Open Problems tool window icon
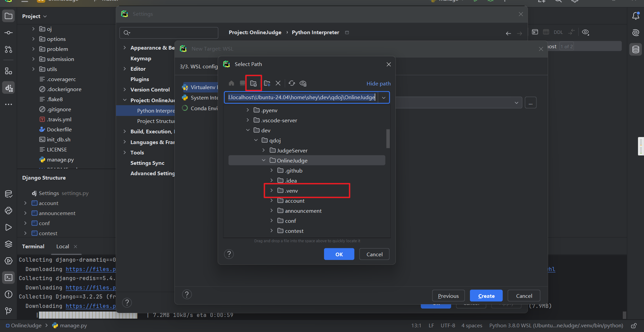The width and height of the screenshot is (644, 332). pyautogui.click(x=9, y=294)
